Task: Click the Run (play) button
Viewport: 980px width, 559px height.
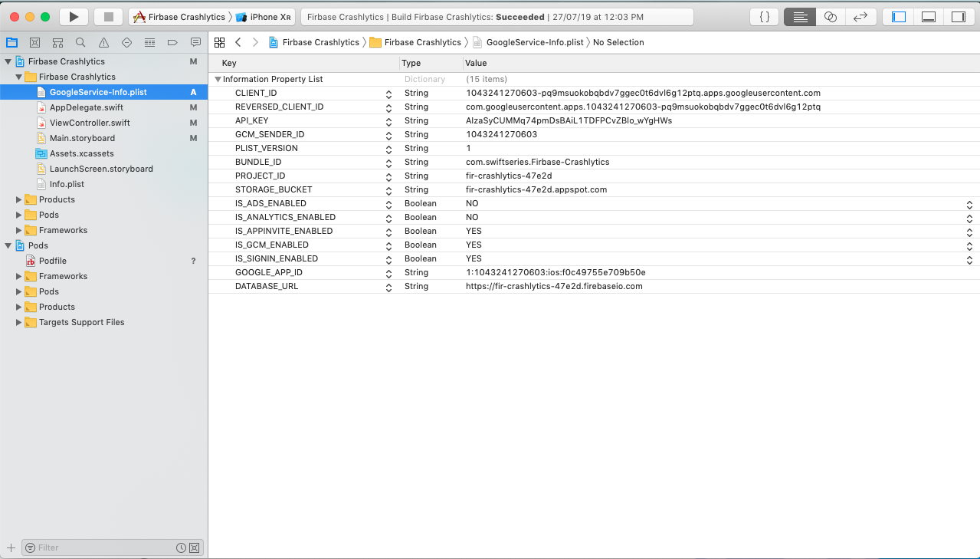Action: coord(74,17)
